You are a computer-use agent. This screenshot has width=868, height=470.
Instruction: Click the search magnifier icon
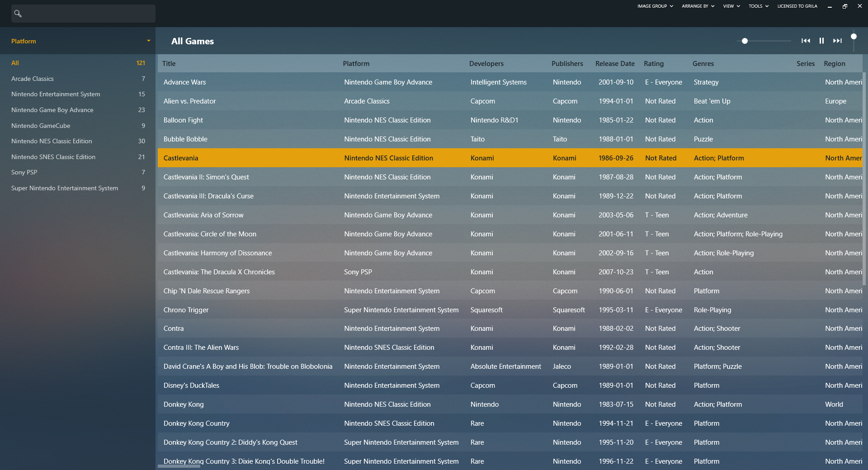18,14
